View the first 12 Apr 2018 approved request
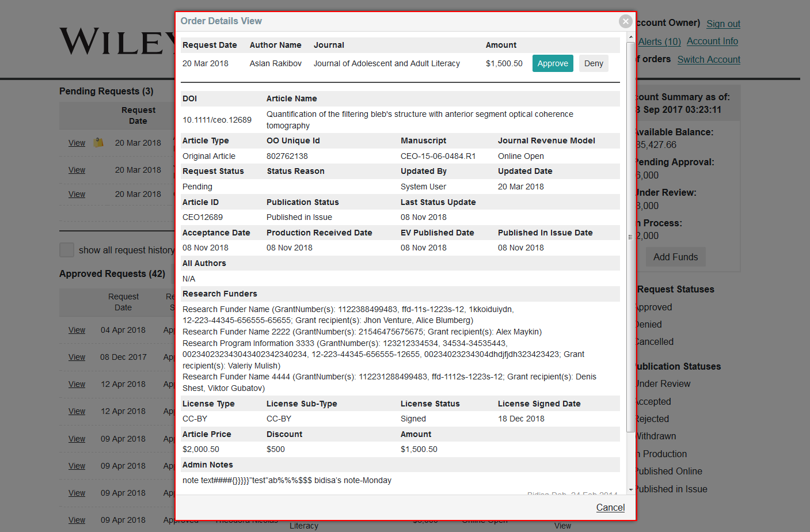The height and width of the screenshot is (532, 810). 77,384
